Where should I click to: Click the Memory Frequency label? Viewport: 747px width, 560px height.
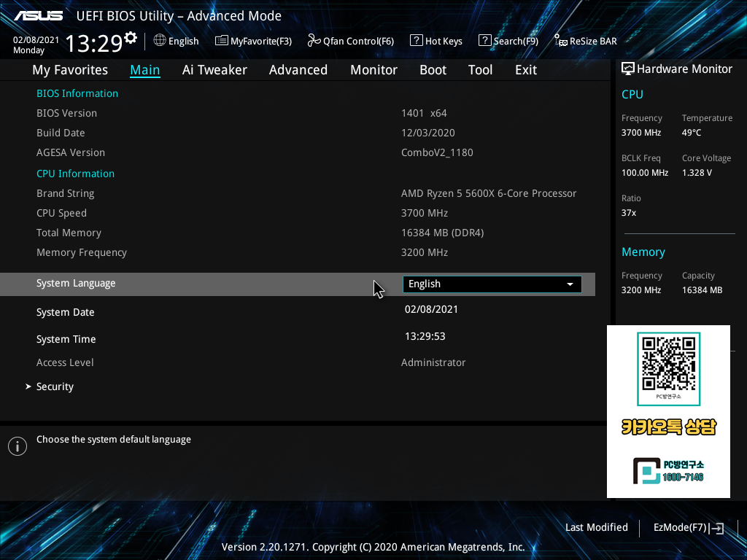[82, 253]
